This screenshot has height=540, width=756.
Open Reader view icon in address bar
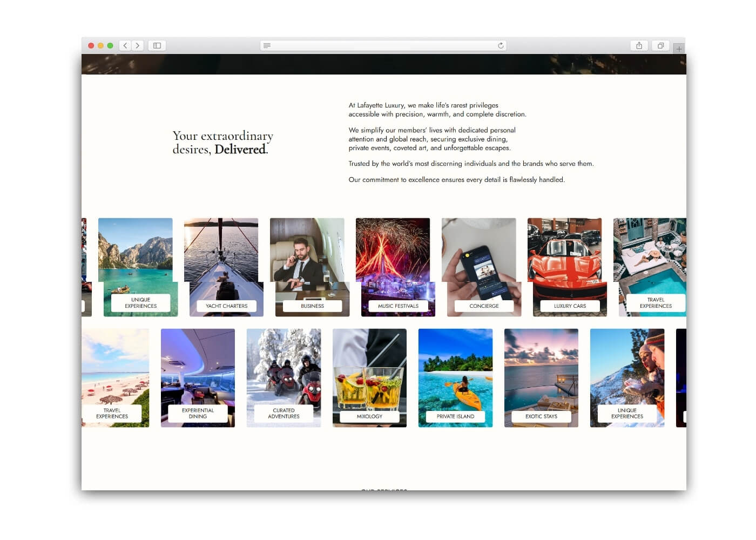click(267, 45)
